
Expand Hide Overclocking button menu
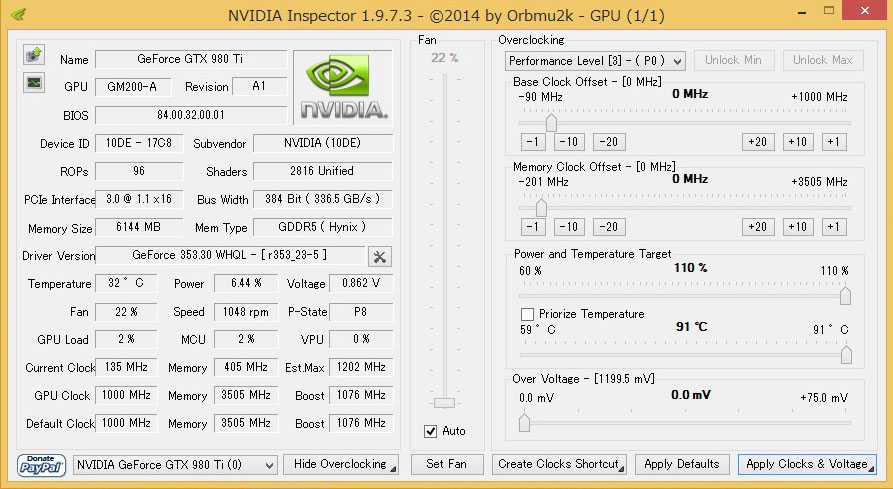pos(341,465)
